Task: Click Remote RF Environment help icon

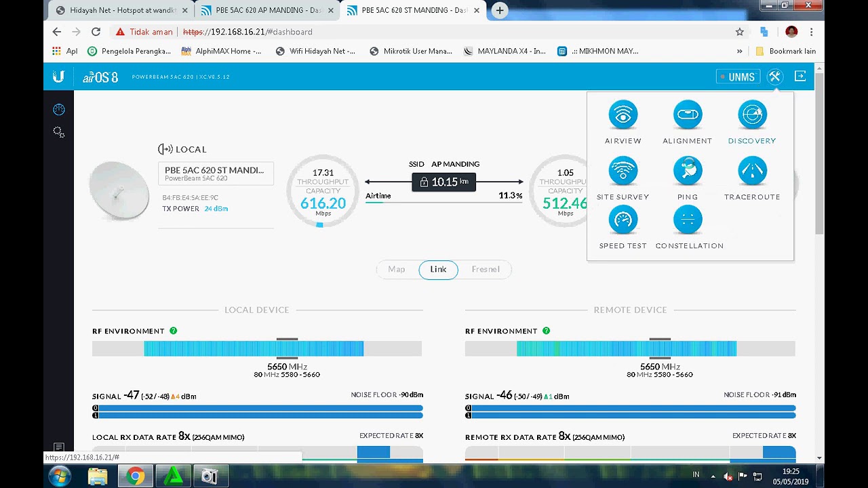Action: (x=546, y=331)
